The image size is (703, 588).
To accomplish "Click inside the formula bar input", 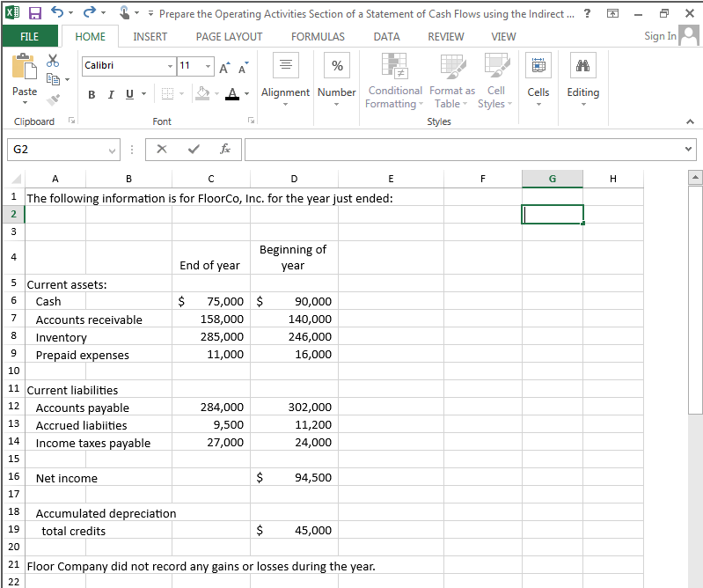I will click(x=463, y=150).
